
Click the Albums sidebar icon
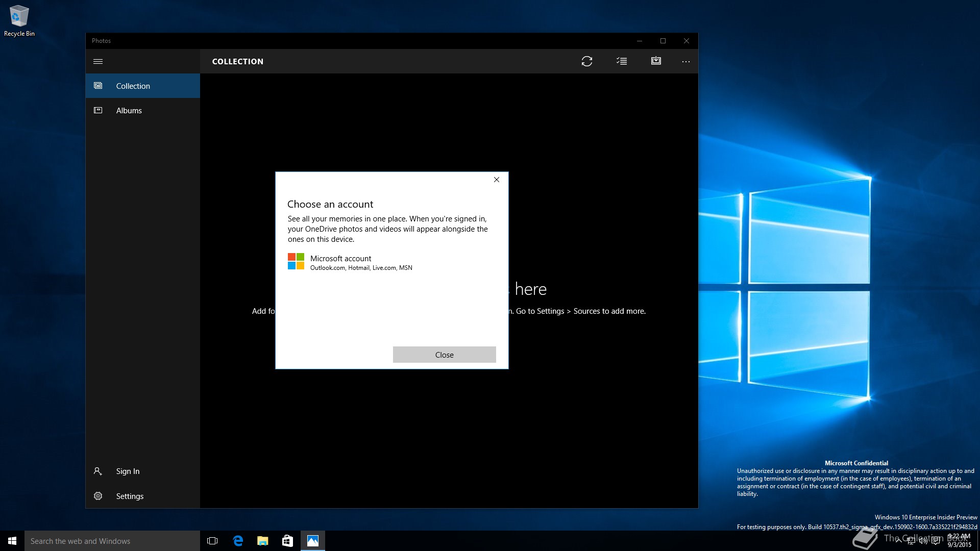tap(98, 110)
